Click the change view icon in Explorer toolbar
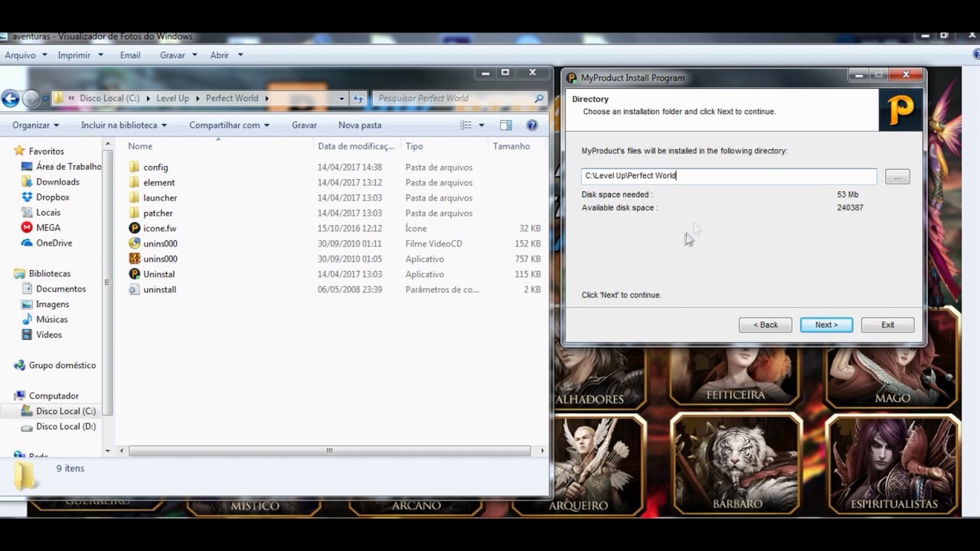The width and height of the screenshot is (980, 551). (x=466, y=125)
